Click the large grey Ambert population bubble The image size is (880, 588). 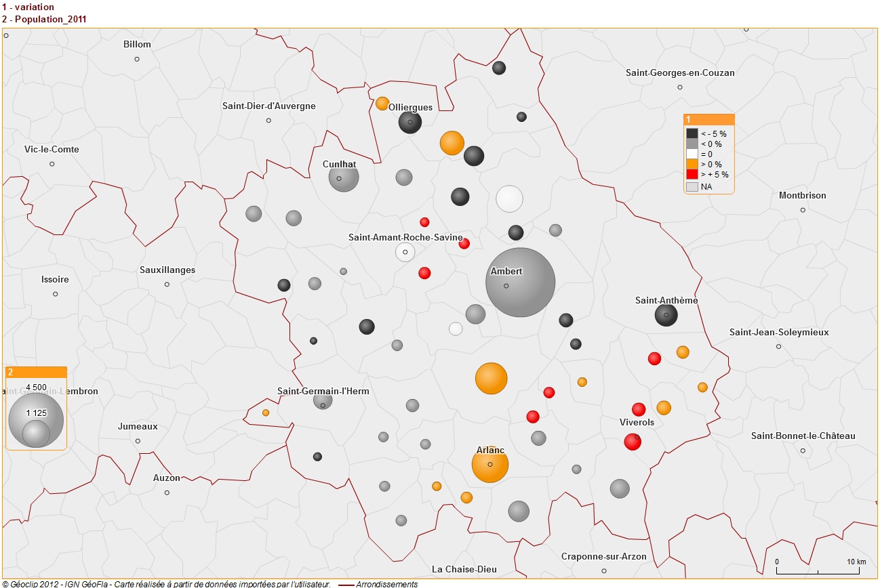point(520,282)
